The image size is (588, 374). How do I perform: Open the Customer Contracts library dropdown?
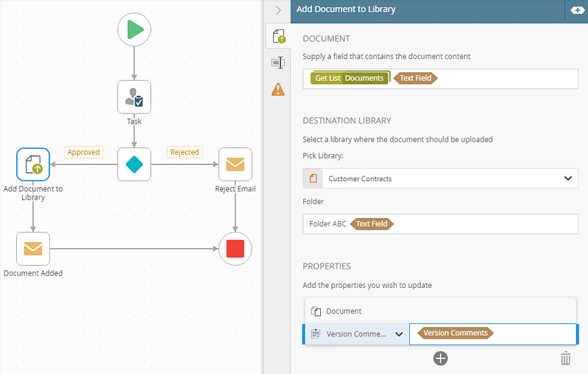567,178
